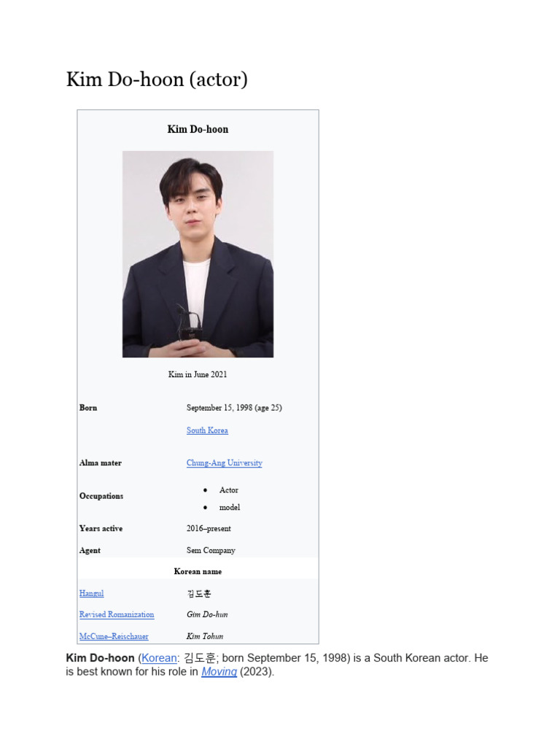Select the birth date September 15, 1998 text
560x747 pixels.
[x=219, y=408]
